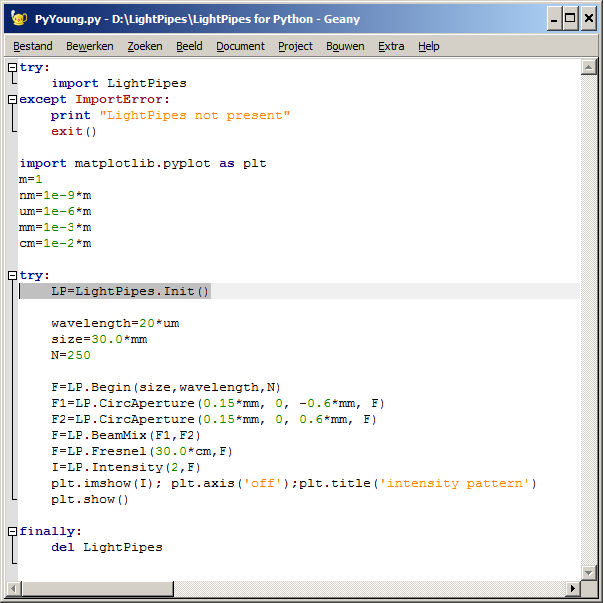This screenshot has height=603, width=604.
Task: Click the vertical scrollbar up arrow
Action: 589,68
